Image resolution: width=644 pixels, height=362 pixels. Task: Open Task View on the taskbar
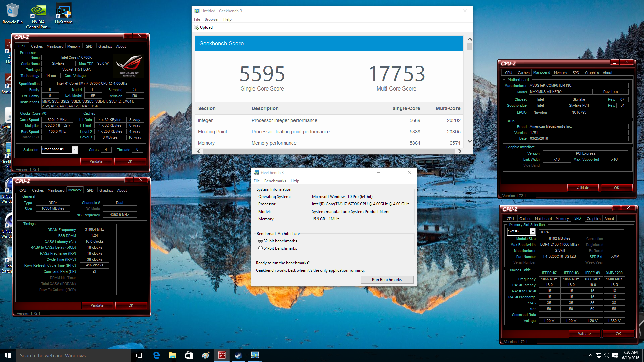coord(140,355)
